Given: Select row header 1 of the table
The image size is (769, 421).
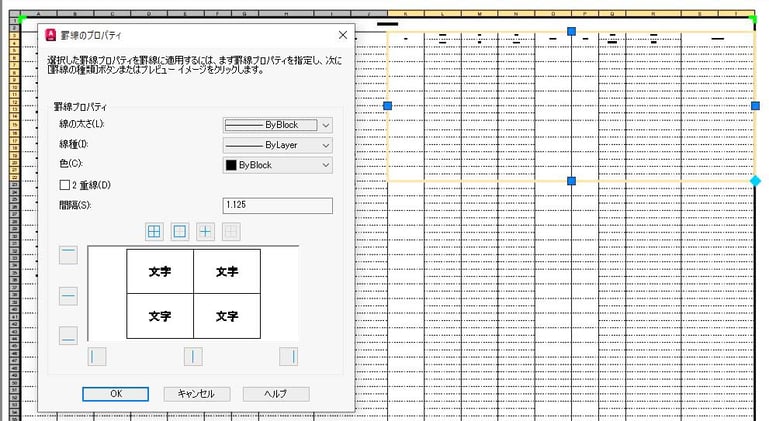Looking at the screenshot, I should pyautogui.click(x=14, y=21).
